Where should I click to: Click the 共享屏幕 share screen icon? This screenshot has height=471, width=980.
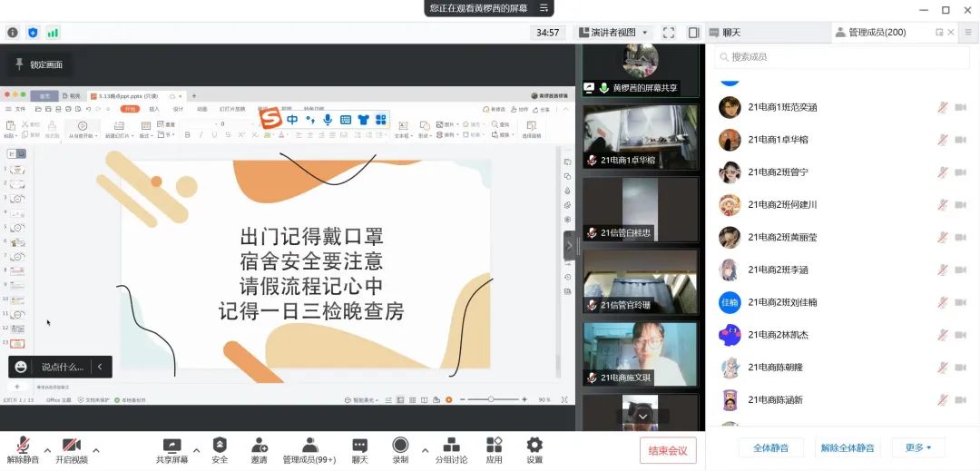171,446
